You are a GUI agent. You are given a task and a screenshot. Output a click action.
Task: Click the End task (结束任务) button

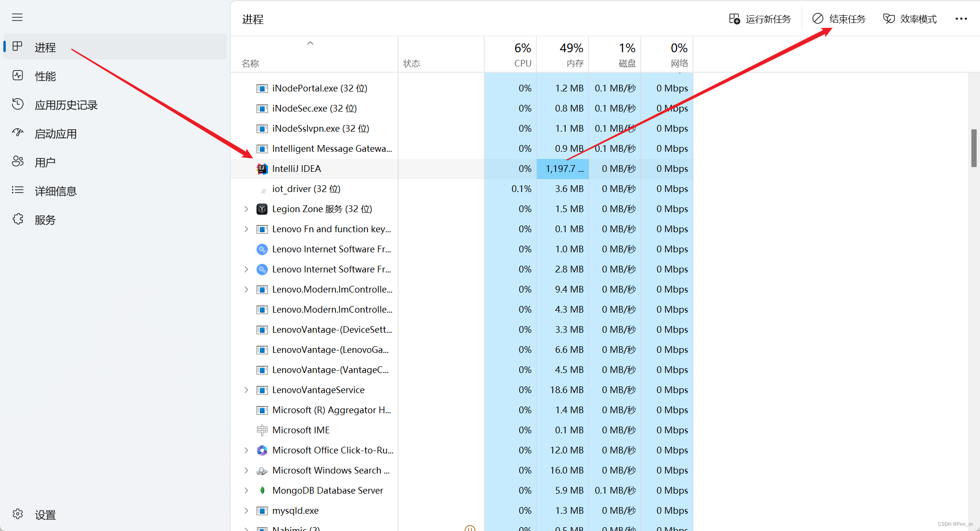click(x=839, y=19)
